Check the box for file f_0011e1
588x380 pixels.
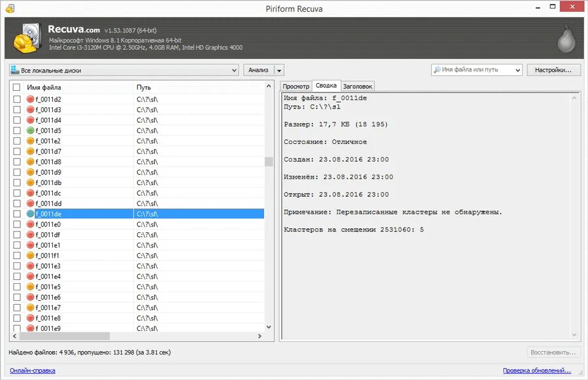pyautogui.click(x=16, y=245)
